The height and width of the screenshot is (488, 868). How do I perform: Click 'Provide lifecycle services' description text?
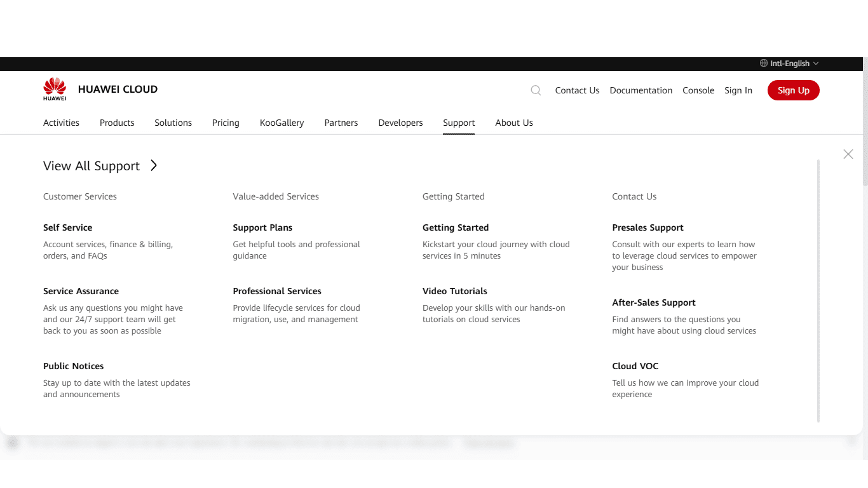[x=296, y=313]
